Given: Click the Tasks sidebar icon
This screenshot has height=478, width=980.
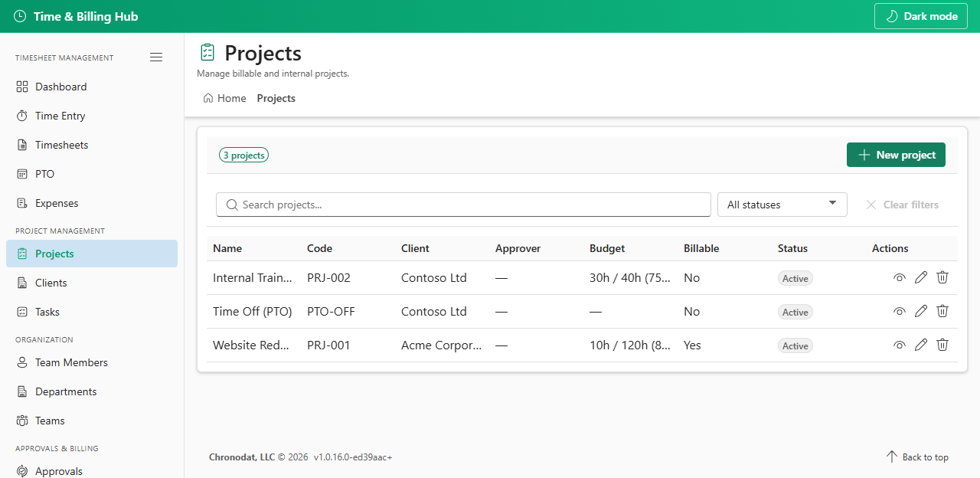Looking at the screenshot, I should click(21, 312).
